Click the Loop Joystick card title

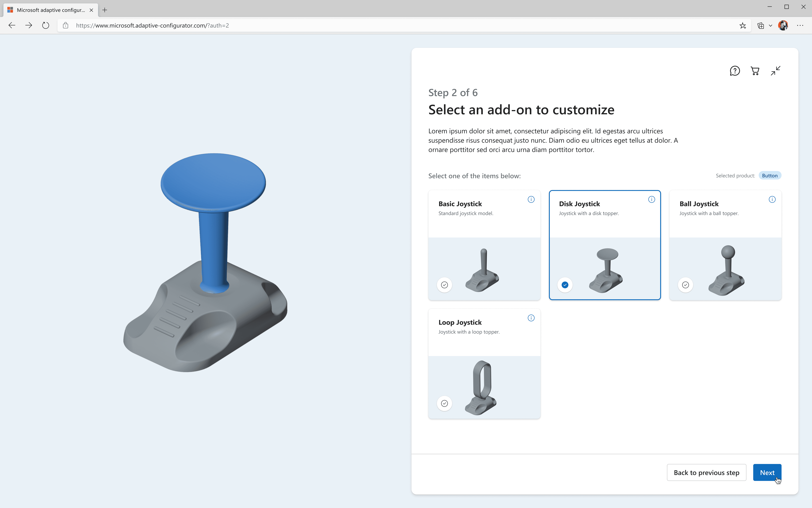pos(460,323)
